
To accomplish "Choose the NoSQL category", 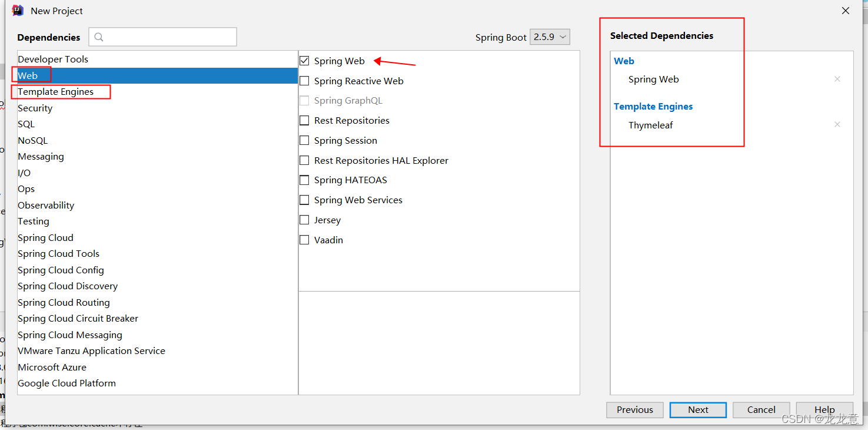I will point(158,140).
